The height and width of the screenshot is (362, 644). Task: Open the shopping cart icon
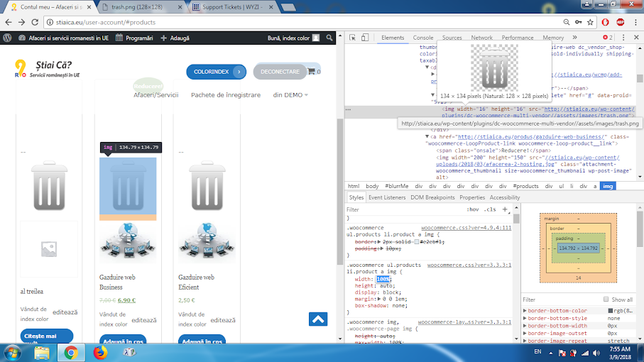pos(311,72)
